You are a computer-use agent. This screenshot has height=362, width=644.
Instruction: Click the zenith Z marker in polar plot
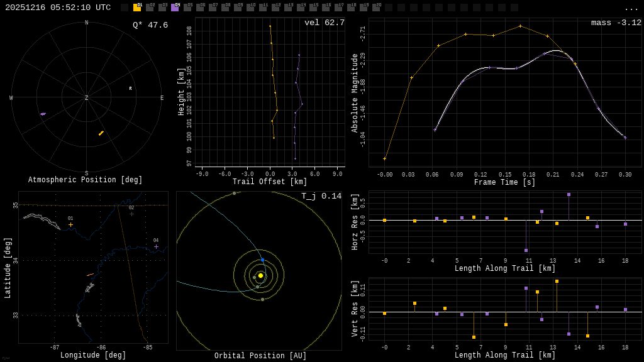click(87, 98)
